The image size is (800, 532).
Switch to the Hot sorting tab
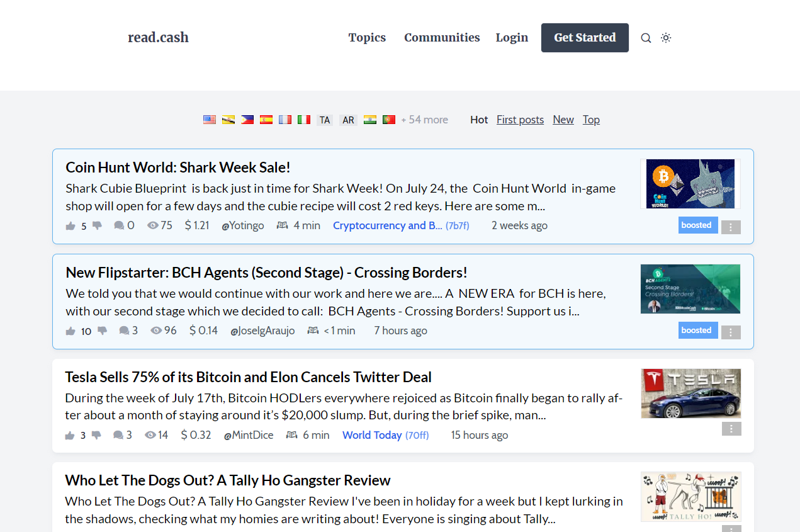pyautogui.click(x=479, y=120)
